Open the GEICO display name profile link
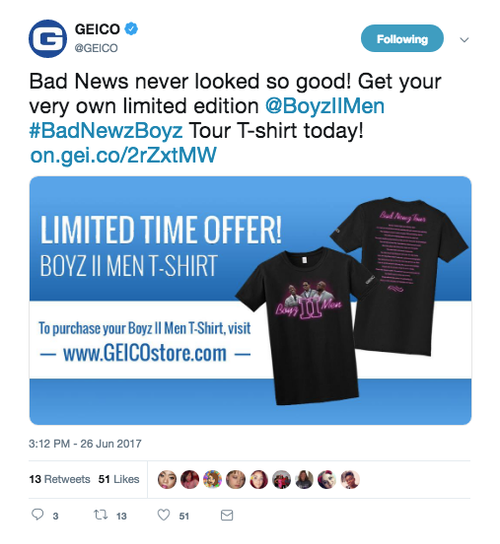The image size is (500, 544). (97, 29)
